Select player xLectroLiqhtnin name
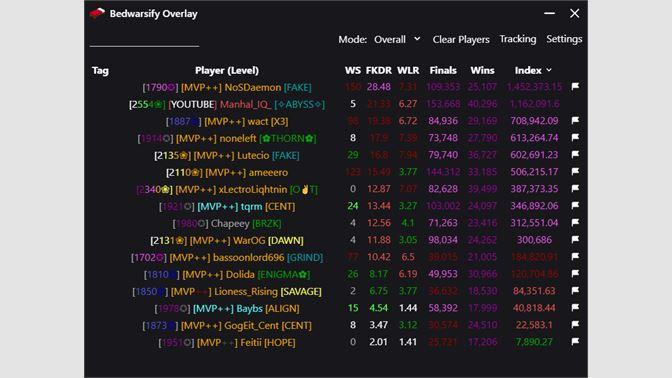Image resolution: width=672 pixels, height=378 pixels. (x=253, y=189)
